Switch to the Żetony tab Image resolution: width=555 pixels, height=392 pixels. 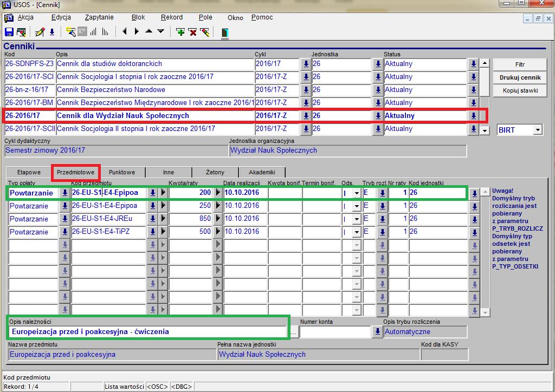point(215,173)
